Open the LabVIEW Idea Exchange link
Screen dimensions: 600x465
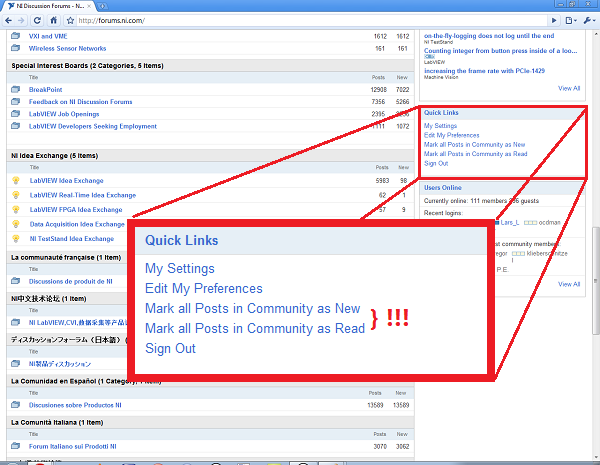click(67, 181)
